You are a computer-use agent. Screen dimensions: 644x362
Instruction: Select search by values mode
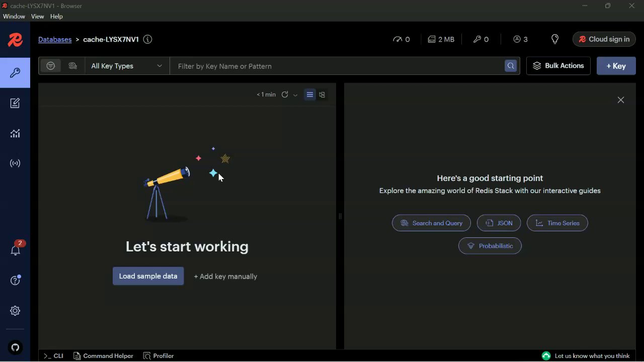point(72,66)
